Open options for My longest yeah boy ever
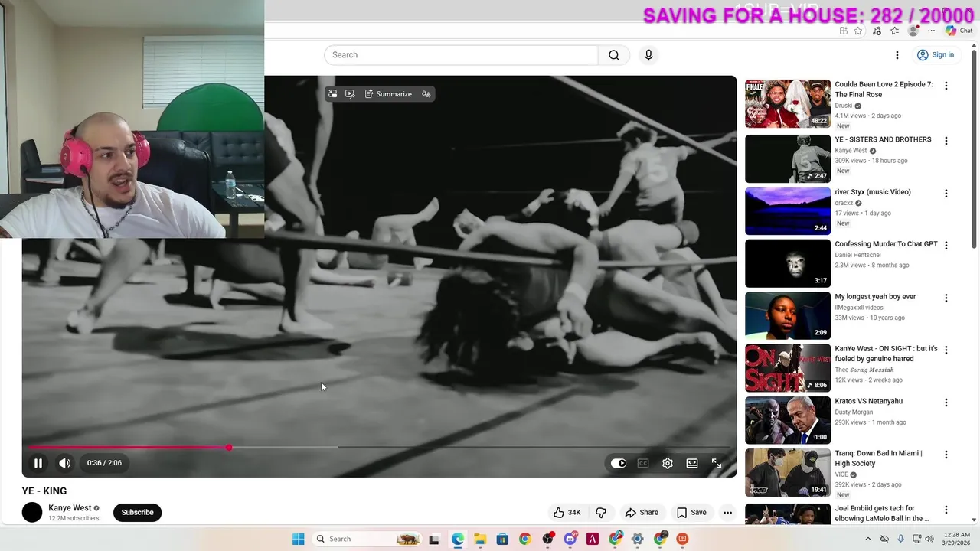The height and width of the screenshot is (551, 980). point(946,298)
